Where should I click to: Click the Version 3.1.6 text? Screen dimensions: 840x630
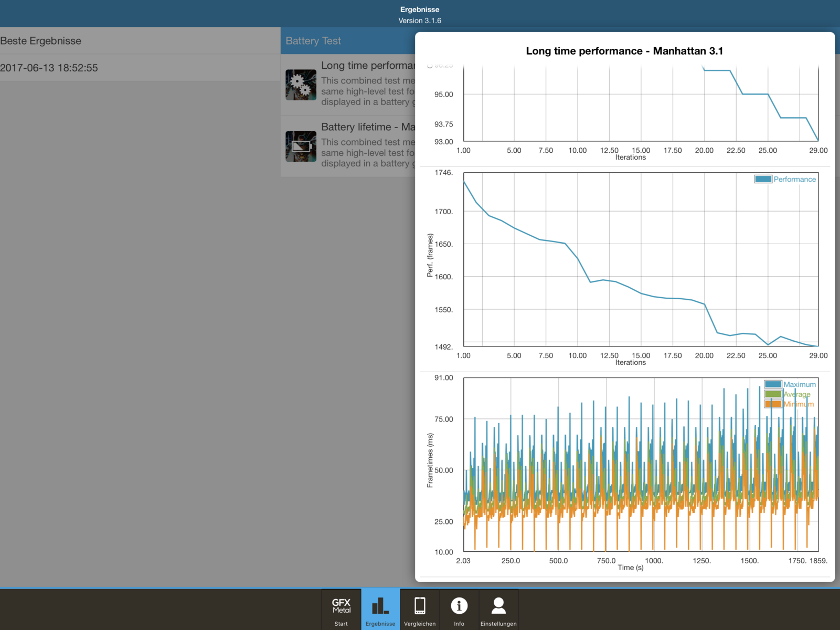pyautogui.click(x=420, y=20)
